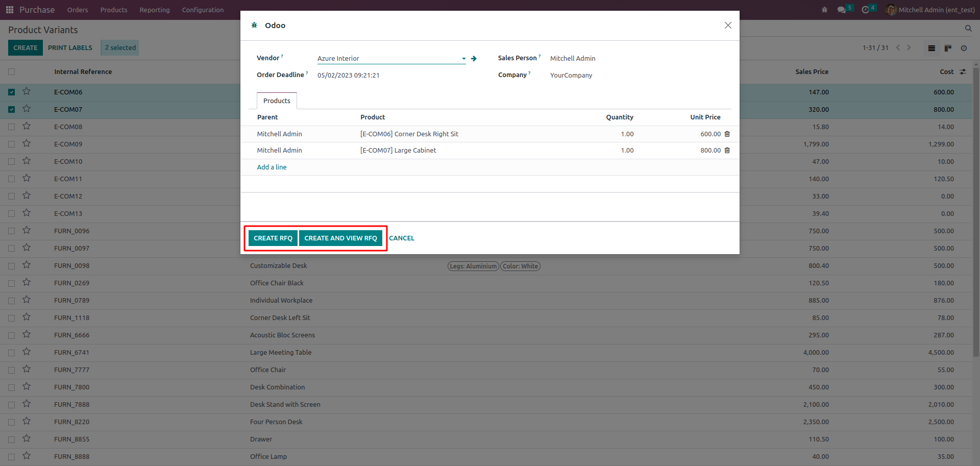Image resolution: width=980 pixels, height=466 pixels.
Task: Click the CREATE RFQ button
Action: [273, 238]
